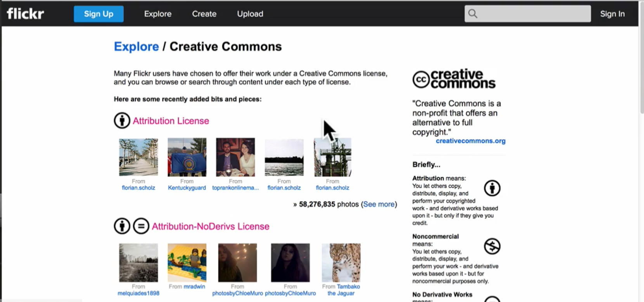The height and width of the screenshot is (302, 644).
Task: Click Attribution icon in Briefly sidebar
Action: (x=492, y=188)
